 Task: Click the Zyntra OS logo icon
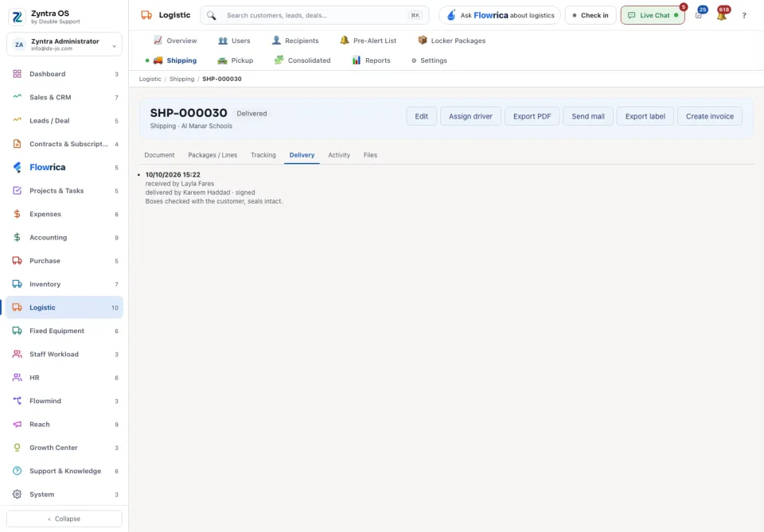(x=17, y=17)
